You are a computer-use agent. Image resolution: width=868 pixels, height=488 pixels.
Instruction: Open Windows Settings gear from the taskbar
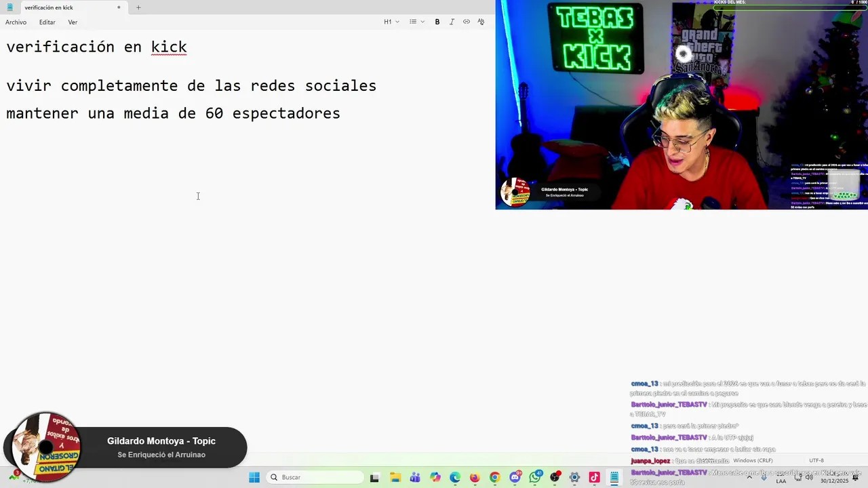tap(574, 477)
